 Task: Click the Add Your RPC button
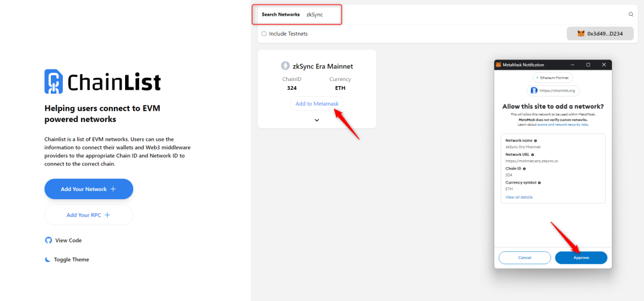click(89, 215)
